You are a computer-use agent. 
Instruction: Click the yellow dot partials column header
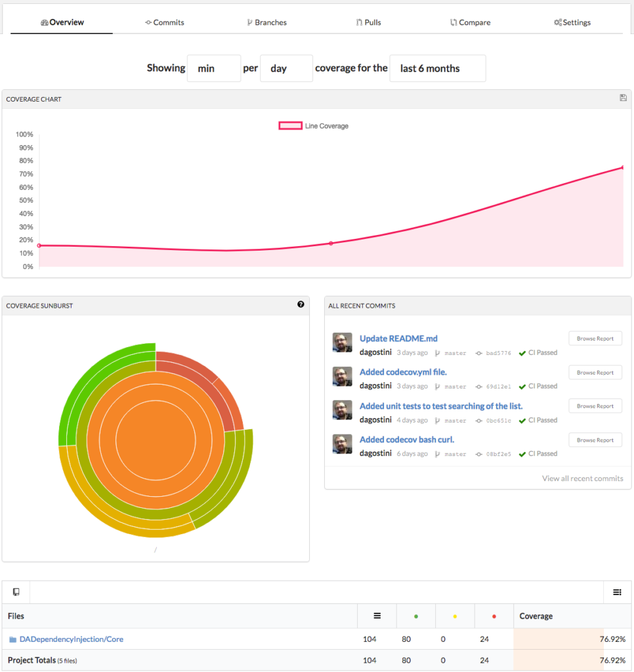click(455, 617)
